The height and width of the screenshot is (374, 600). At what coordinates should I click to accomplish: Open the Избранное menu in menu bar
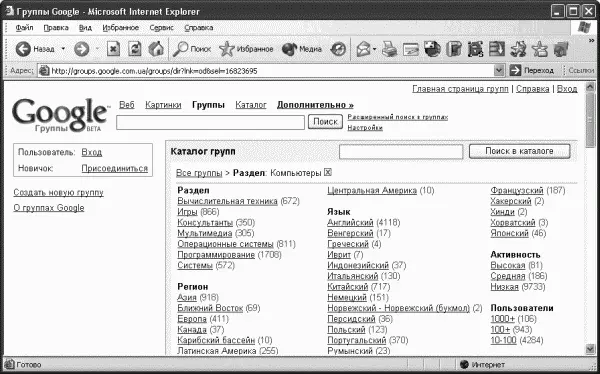pos(121,28)
